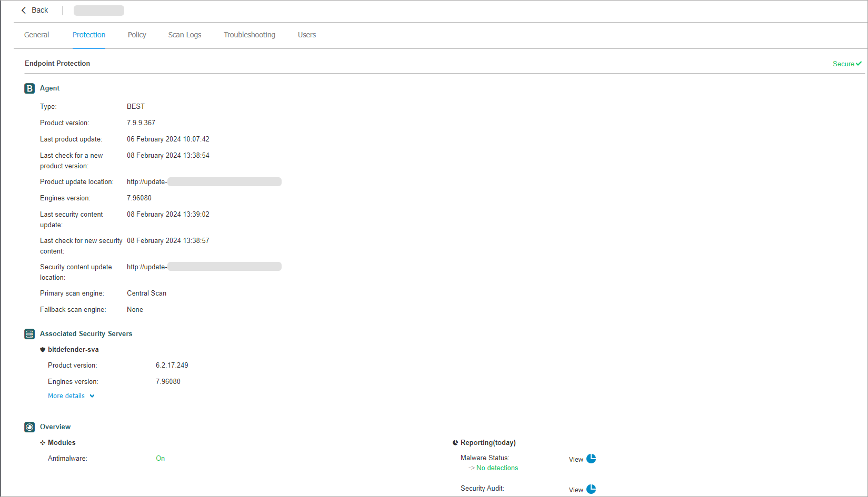Screen dimensions: 868x497
Task: Open the Policy tab
Action: coord(137,35)
